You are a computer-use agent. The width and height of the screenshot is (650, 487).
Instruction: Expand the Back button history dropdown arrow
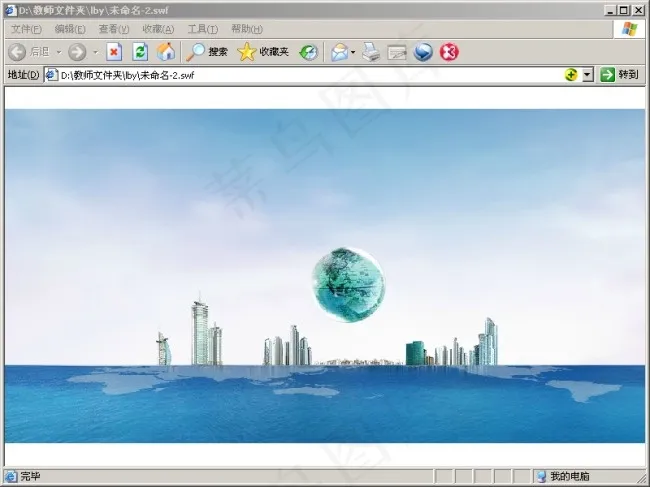click(58, 51)
